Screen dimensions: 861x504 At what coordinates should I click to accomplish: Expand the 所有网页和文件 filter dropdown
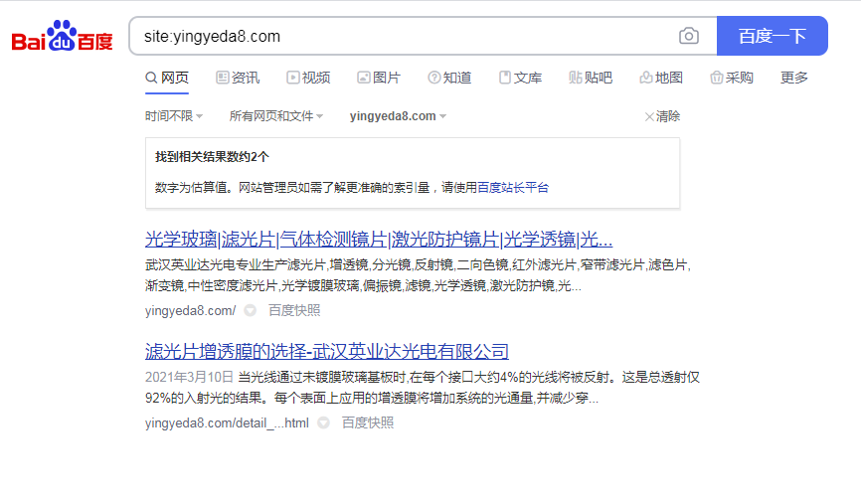[276, 116]
